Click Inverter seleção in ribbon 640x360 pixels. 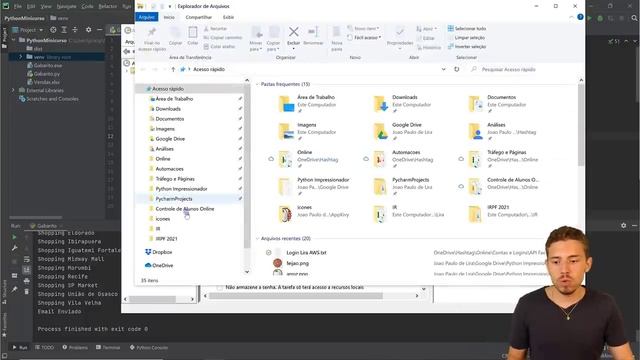(x=467, y=47)
